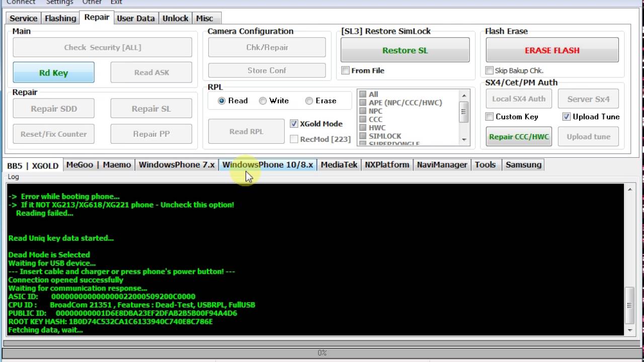644x362 pixels.
Task: Click the Repair SDD button
Action: tap(53, 109)
